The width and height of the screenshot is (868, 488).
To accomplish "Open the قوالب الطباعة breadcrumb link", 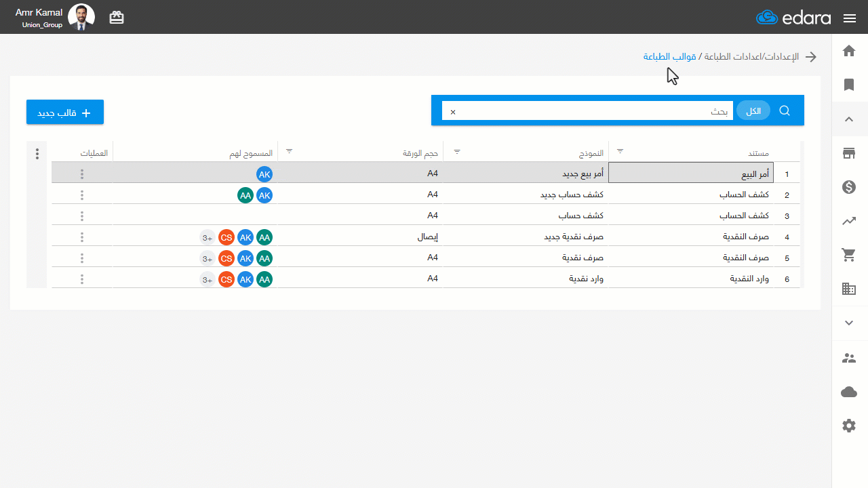I will 670,56.
